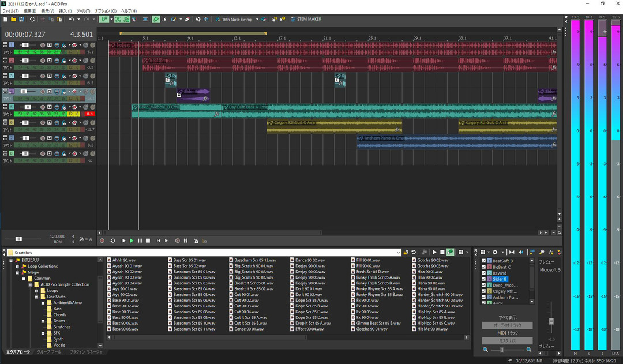Open a project with the folder icon
Screen dimensions: 623x364
[13, 19]
